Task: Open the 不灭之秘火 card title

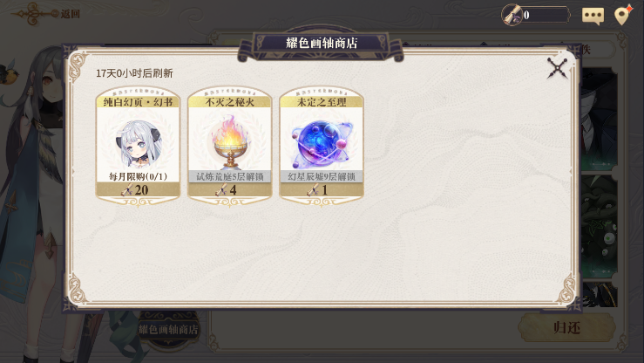Action: click(229, 102)
